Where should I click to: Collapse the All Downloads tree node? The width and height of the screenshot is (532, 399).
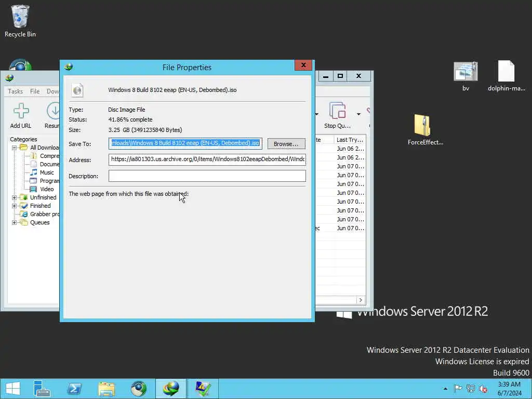[x=14, y=148]
